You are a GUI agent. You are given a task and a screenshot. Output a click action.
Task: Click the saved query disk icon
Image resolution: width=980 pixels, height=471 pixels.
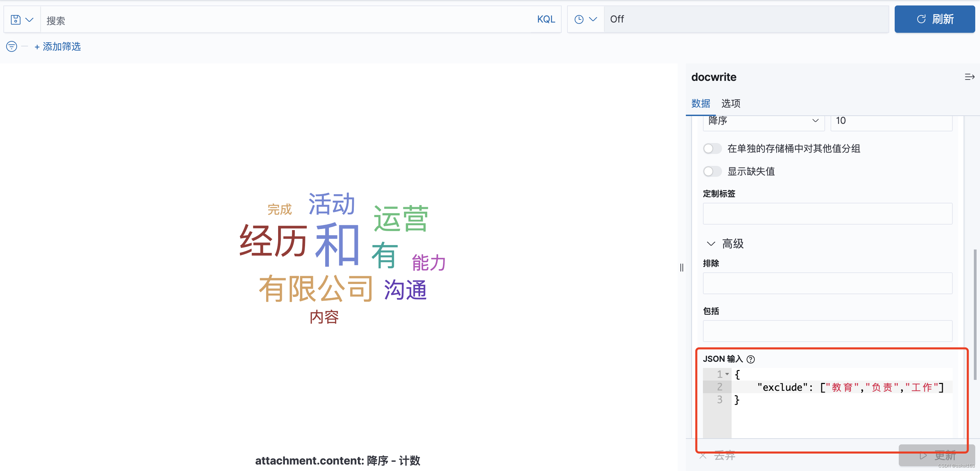point(15,19)
